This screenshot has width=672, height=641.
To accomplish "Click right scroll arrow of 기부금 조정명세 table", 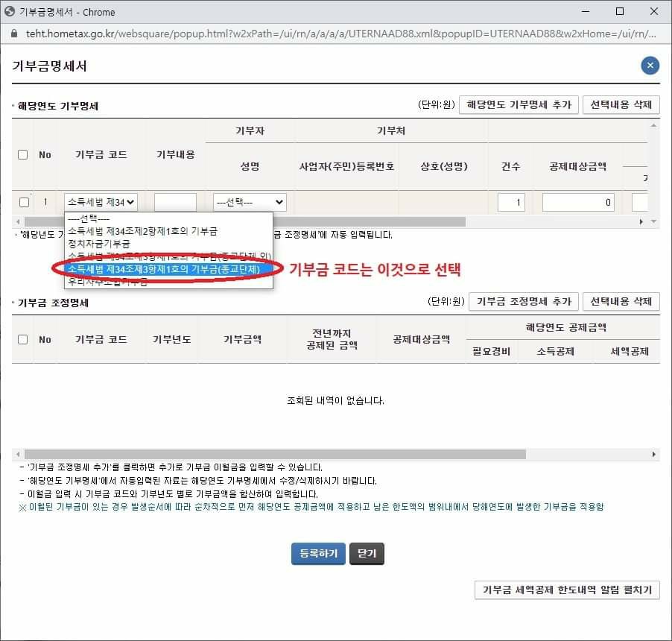I will (654, 454).
